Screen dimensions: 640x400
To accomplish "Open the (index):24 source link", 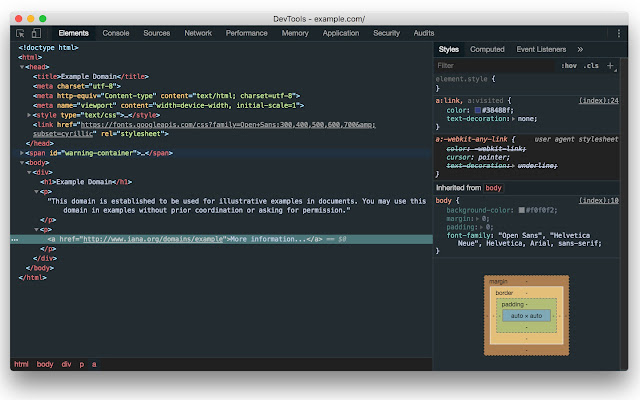I will pos(599,100).
